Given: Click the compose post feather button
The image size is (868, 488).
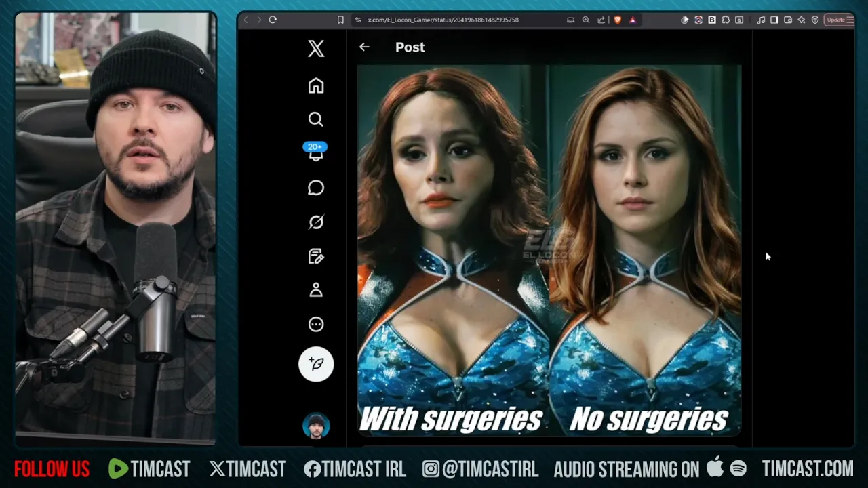Looking at the screenshot, I should (316, 364).
